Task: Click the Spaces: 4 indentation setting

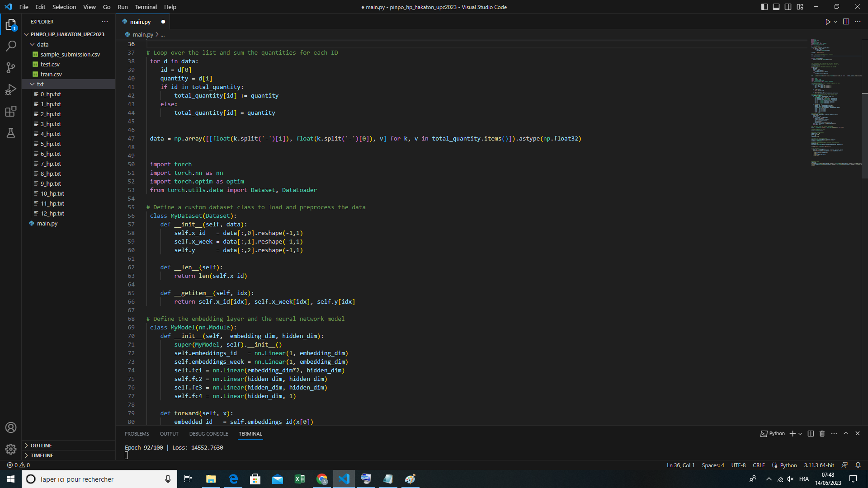Action: pos(712,465)
